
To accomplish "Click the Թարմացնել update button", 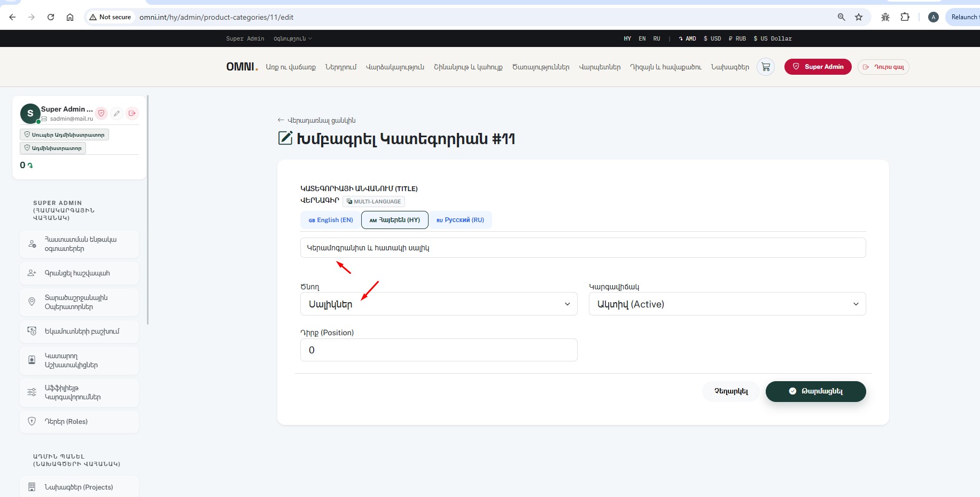I will (816, 391).
